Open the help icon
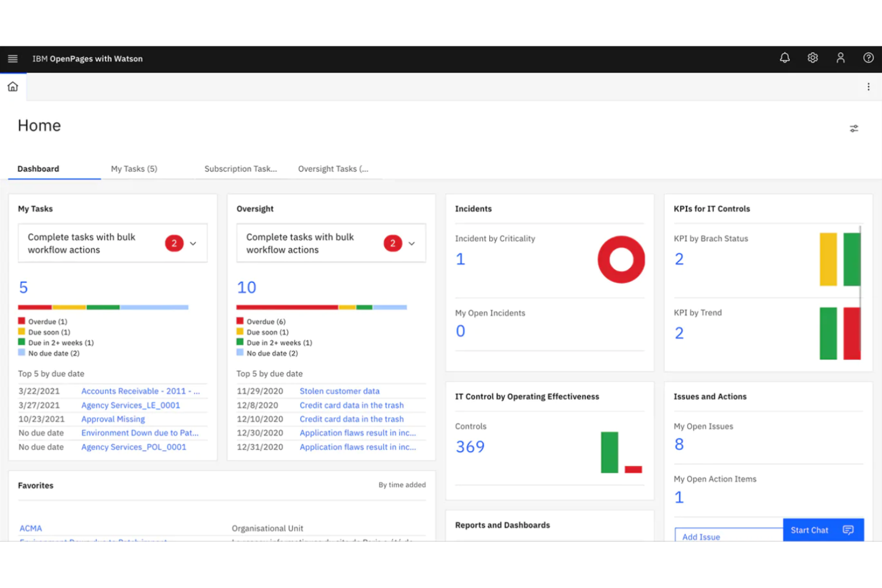Image resolution: width=882 pixels, height=588 pixels. point(868,58)
